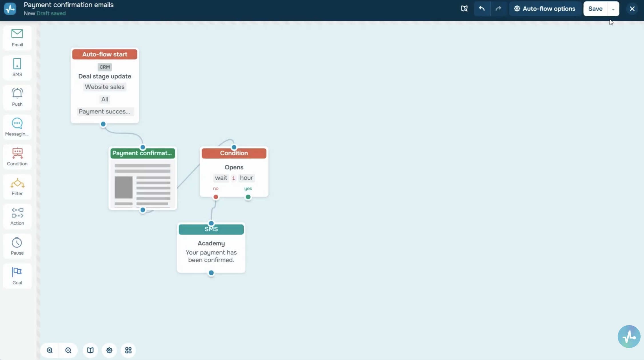644x360 pixels.
Task: Click the 'hour' wait unit tag
Action: click(x=246, y=178)
